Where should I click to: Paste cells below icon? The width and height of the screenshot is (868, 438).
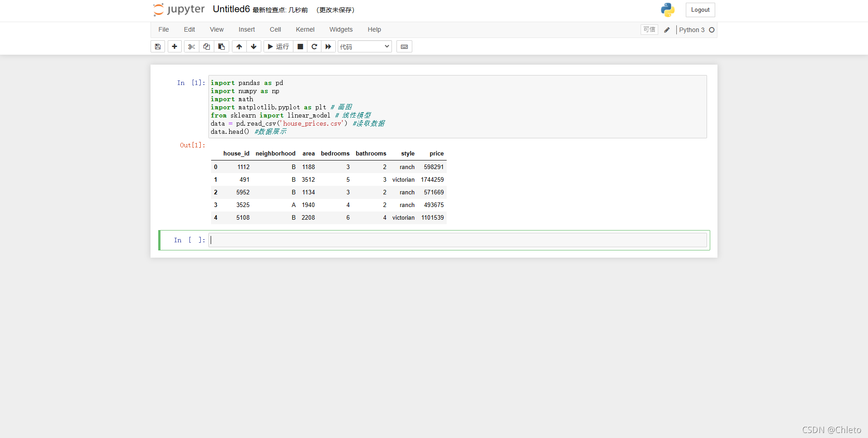tap(222, 47)
